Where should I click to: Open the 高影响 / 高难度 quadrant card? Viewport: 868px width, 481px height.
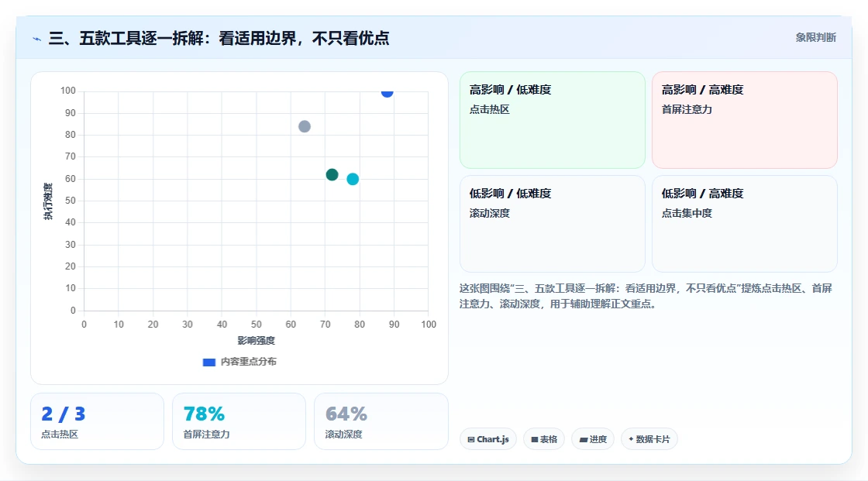(x=745, y=120)
